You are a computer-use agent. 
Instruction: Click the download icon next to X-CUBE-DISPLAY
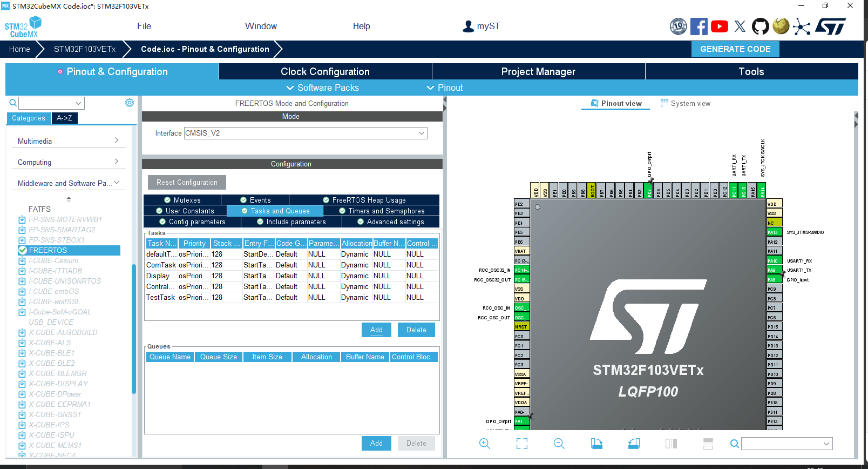(22, 384)
